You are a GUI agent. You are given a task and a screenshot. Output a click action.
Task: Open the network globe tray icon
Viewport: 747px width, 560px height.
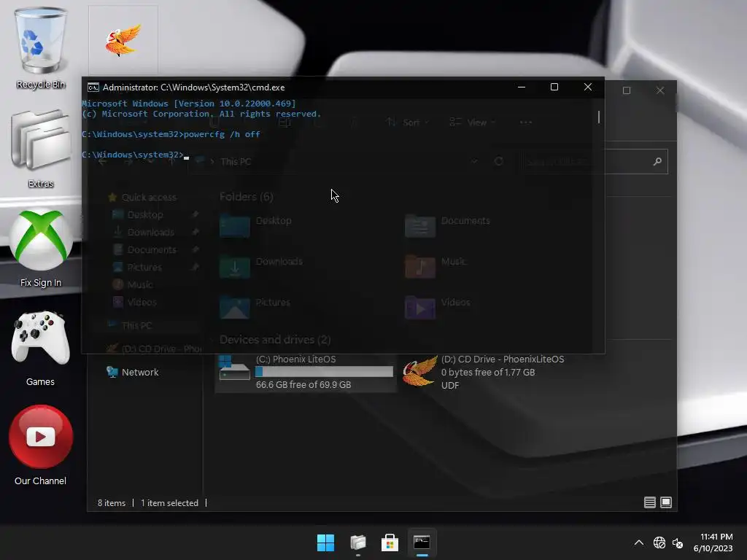(659, 542)
